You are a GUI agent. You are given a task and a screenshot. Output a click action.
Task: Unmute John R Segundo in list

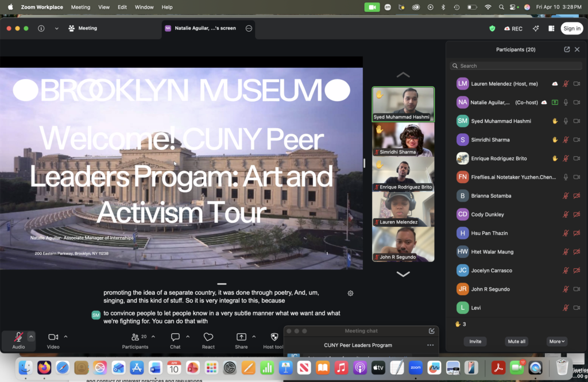[566, 289]
